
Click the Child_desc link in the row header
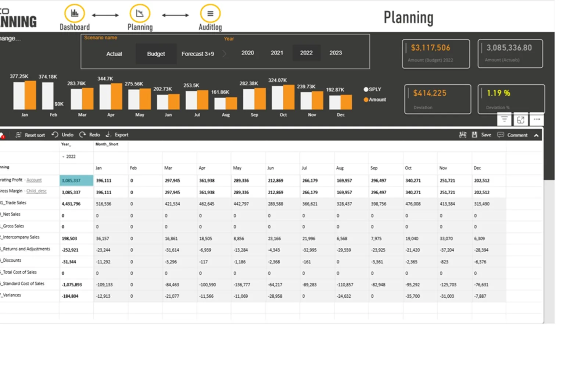point(36,191)
